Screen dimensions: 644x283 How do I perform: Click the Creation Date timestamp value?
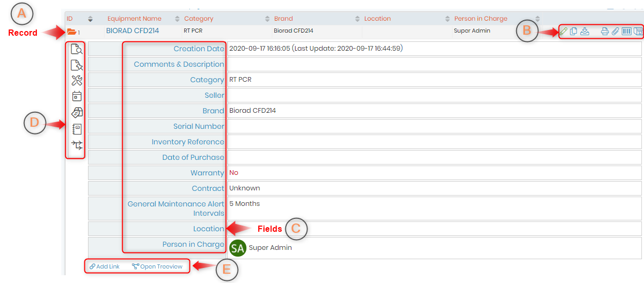316,49
